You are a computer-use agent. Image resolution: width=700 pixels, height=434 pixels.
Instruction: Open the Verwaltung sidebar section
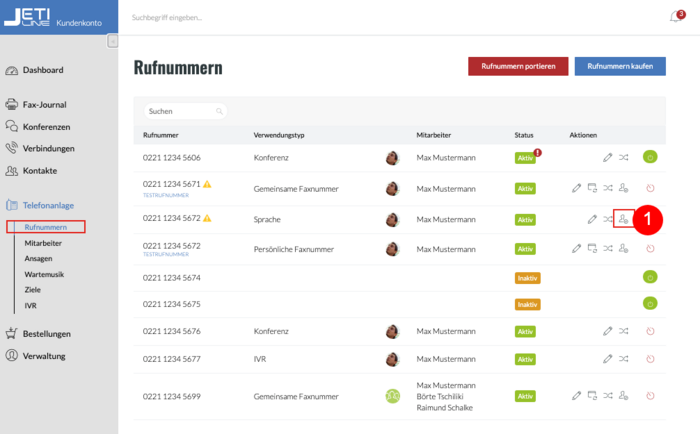(x=44, y=354)
